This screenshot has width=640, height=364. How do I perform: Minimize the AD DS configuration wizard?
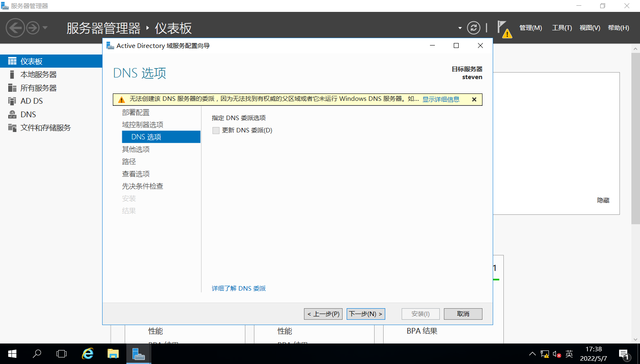[x=432, y=45]
